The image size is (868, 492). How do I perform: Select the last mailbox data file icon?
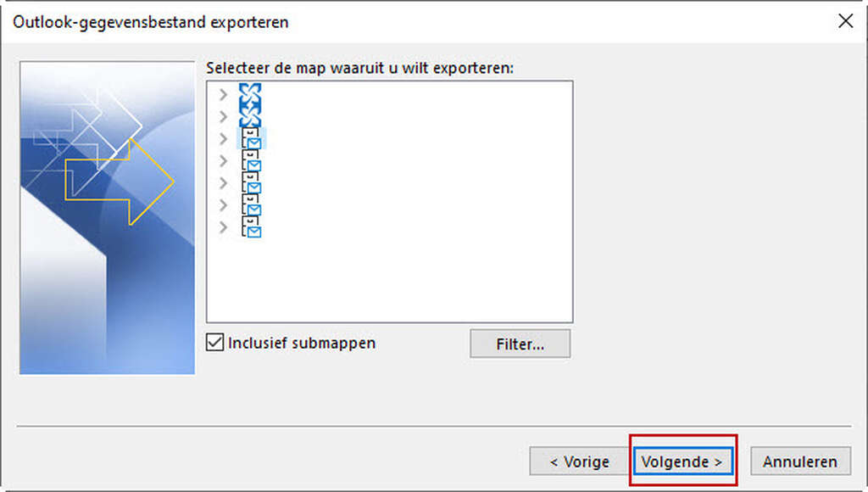pos(251,227)
